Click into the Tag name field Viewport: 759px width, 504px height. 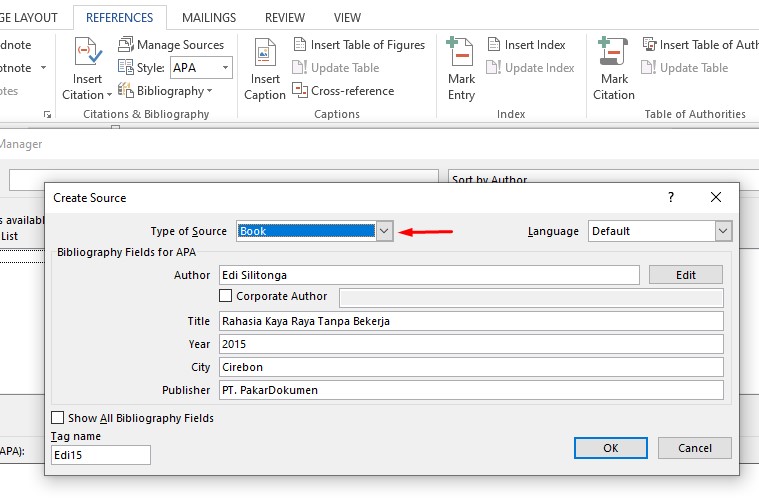click(101, 455)
